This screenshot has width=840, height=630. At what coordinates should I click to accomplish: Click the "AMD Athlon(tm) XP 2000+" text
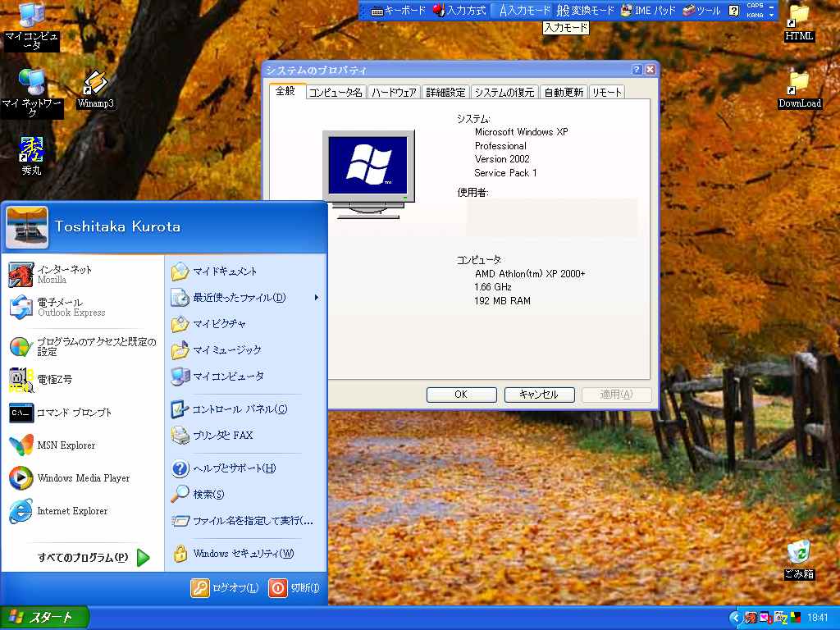[x=530, y=274]
